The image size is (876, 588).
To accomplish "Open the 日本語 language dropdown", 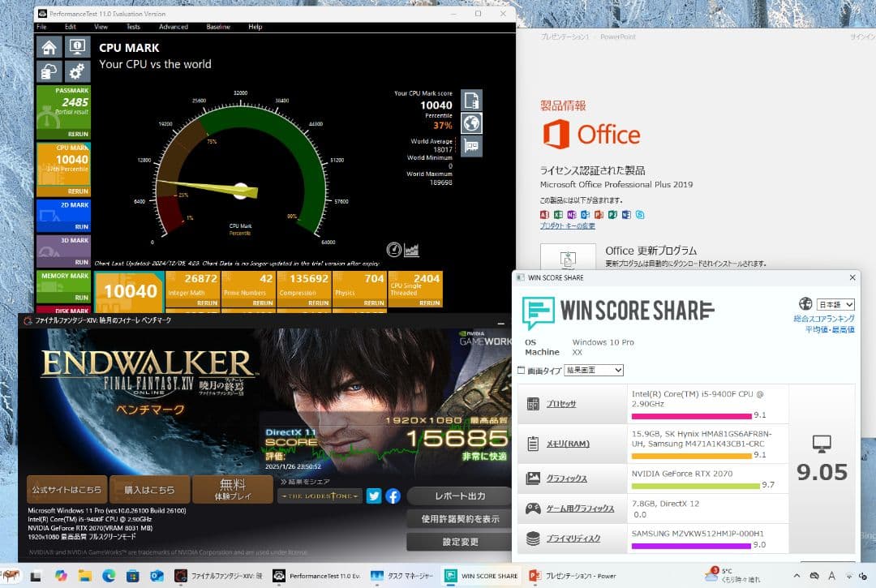I will [835, 303].
